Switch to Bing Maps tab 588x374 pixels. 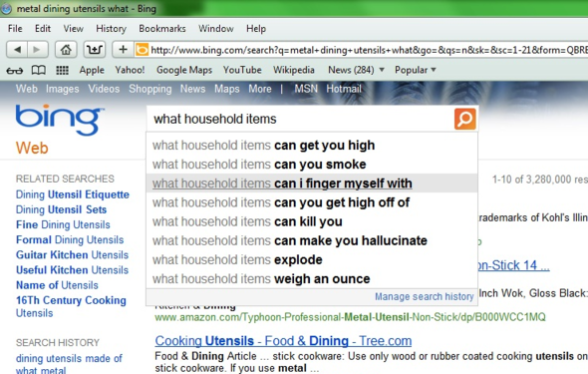point(227,89)
